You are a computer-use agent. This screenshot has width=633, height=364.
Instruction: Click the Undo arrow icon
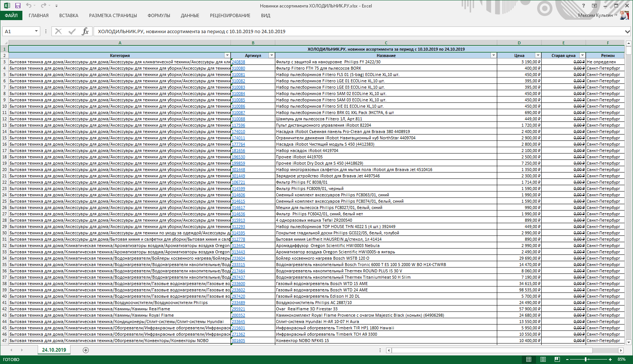pyautogui.click(x=29, y=6)
